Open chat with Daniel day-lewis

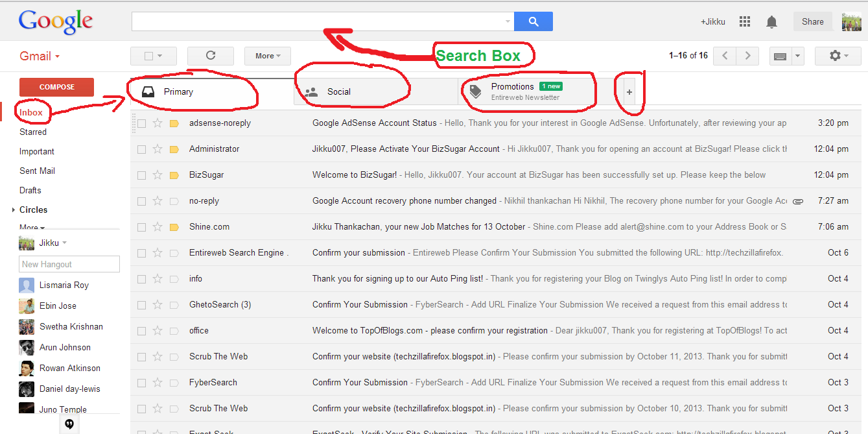click(x=70, y=389)
